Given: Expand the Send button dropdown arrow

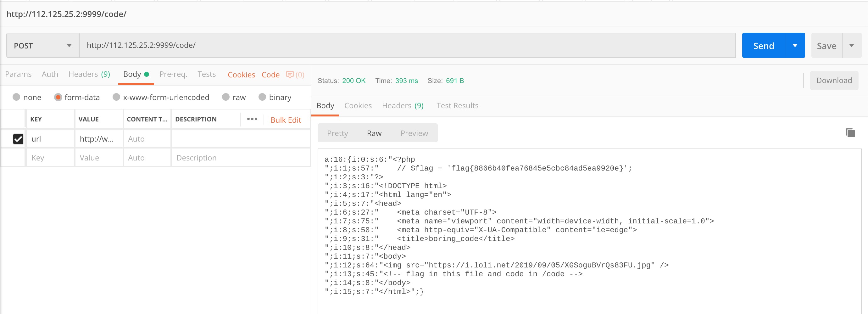Looking at the screenshot, I should [x=795, y=46].
